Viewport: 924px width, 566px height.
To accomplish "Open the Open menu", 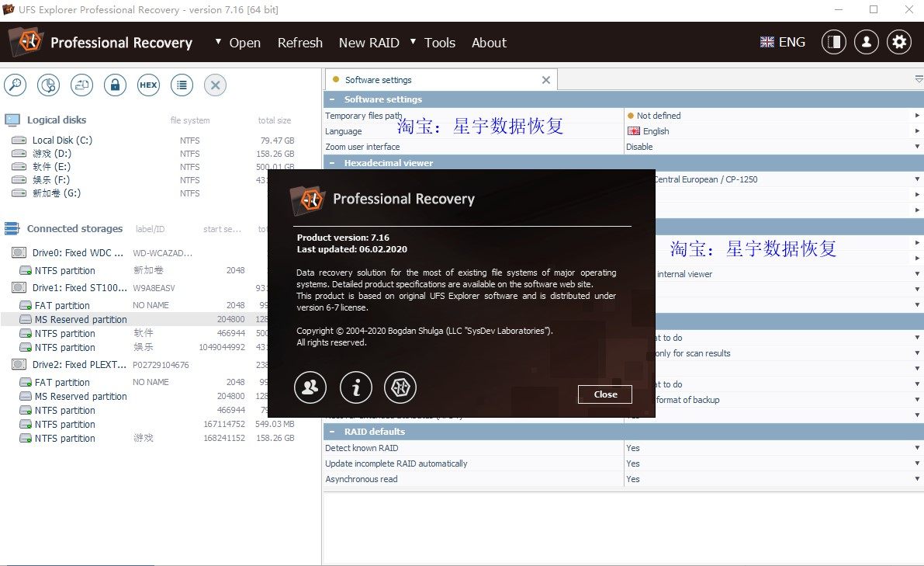I will pos(244,43).
